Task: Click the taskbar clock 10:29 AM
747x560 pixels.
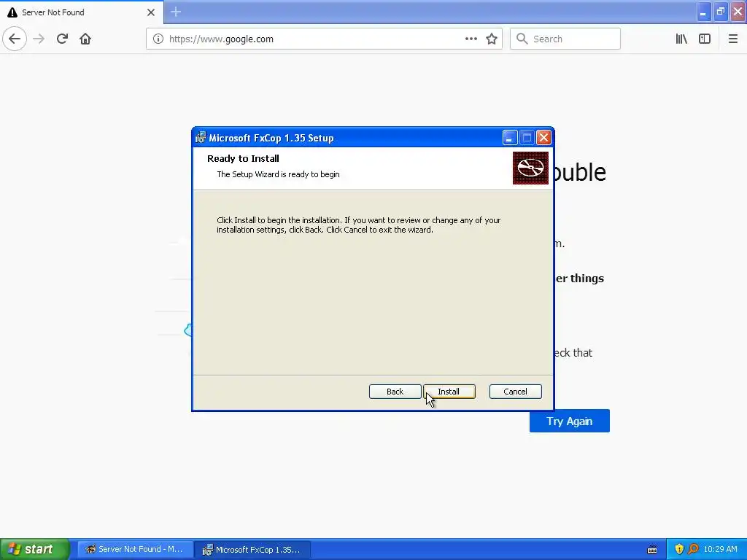Action: [x=720, y=549]
